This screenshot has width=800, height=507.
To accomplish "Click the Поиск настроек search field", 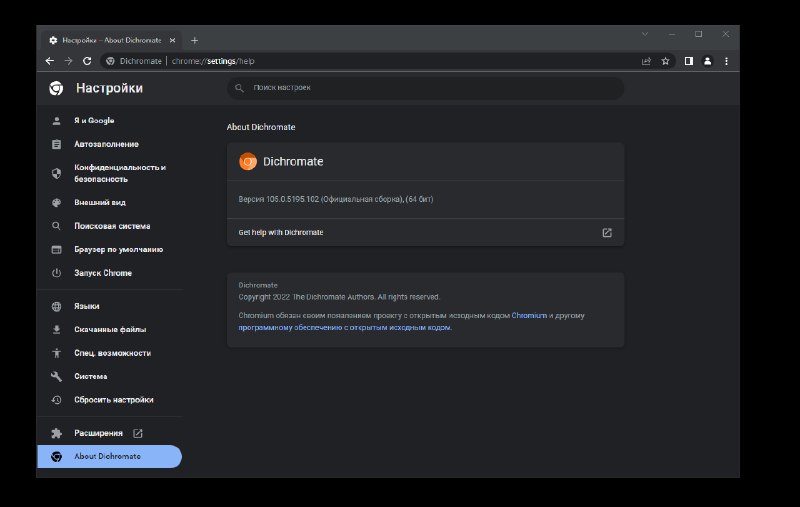I will [x=425, y=88].
